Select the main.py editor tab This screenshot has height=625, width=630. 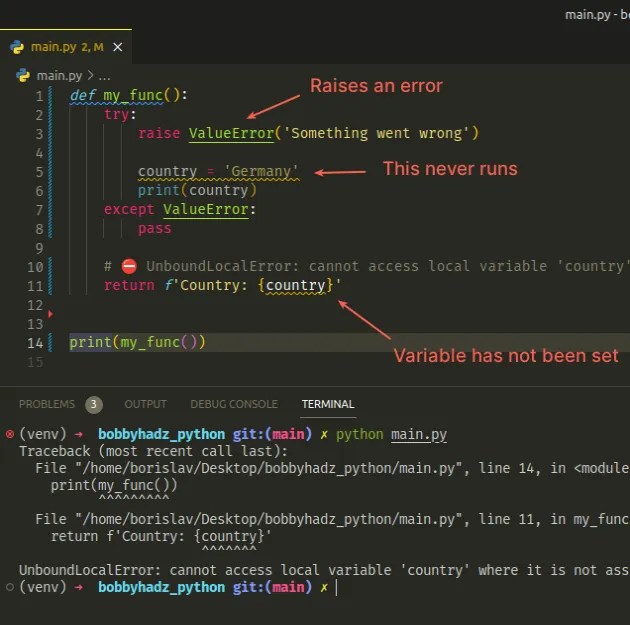coord(66,47)
